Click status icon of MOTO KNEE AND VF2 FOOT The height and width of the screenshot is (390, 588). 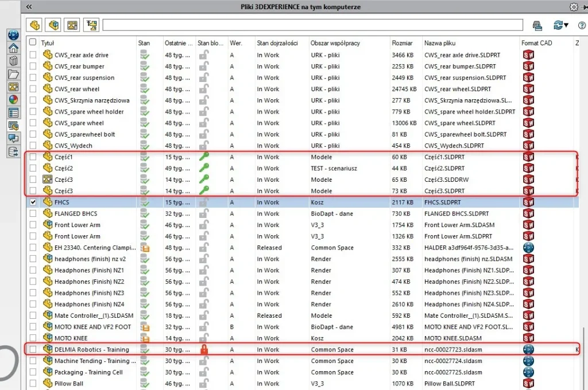[x=145, y=327]
